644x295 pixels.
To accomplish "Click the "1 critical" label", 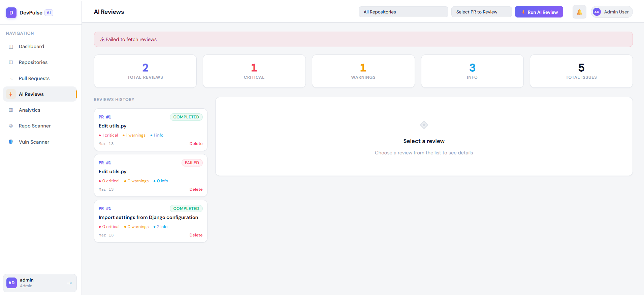I will click(108, 135).
